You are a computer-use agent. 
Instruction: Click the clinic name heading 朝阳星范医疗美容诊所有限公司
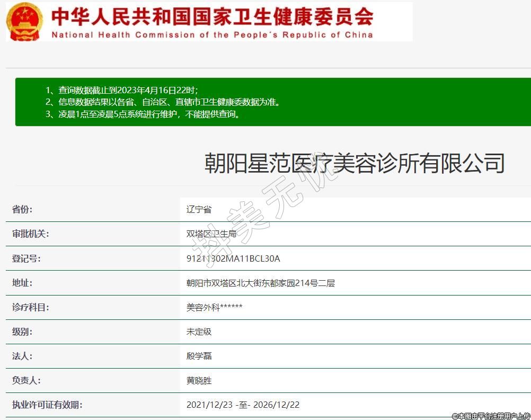[354, 163]
